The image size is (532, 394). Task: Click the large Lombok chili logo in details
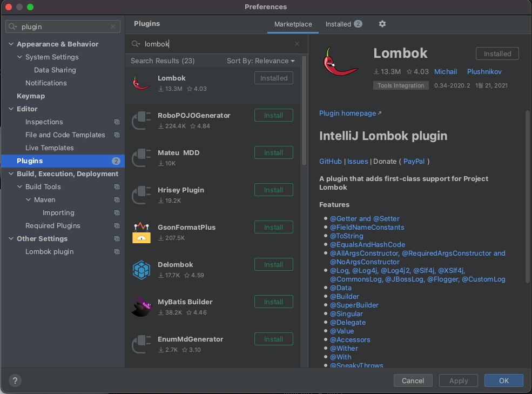340,62
